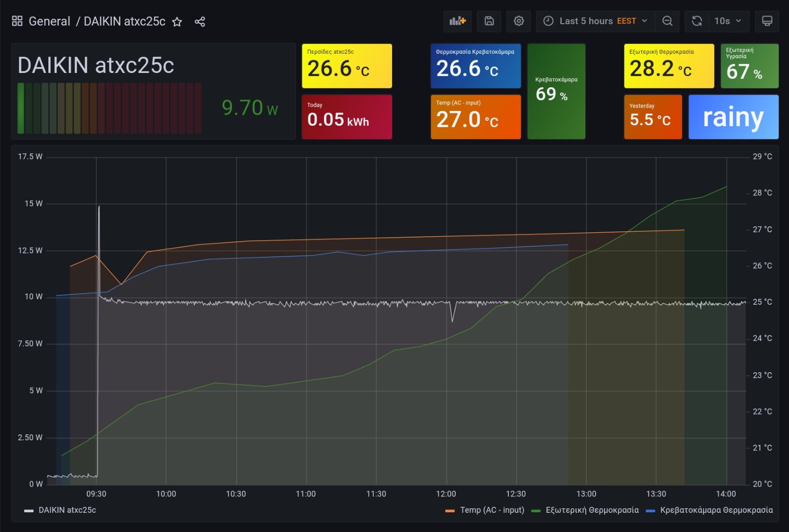Add a new panel to dashboard
Screen dimensions: 789x532
coord(458,21)
